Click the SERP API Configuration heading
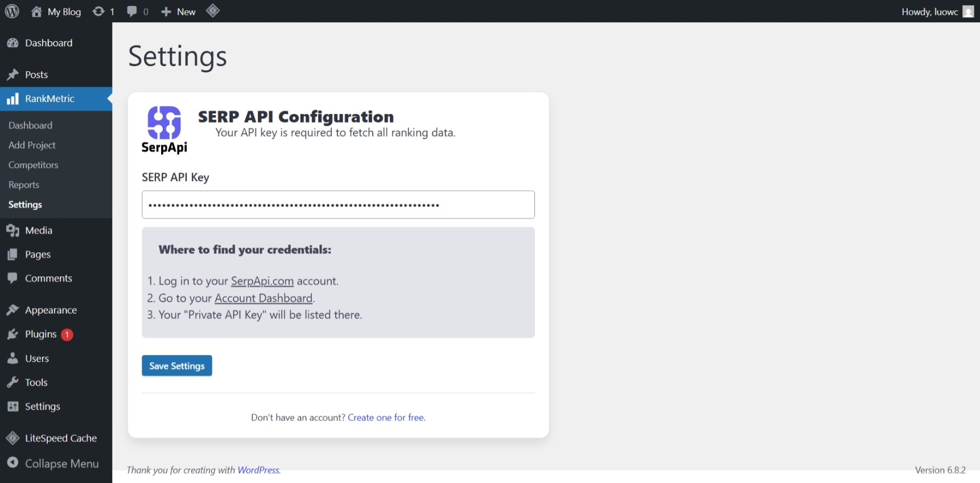The image size is (980, 483). (x=296, y=117)
